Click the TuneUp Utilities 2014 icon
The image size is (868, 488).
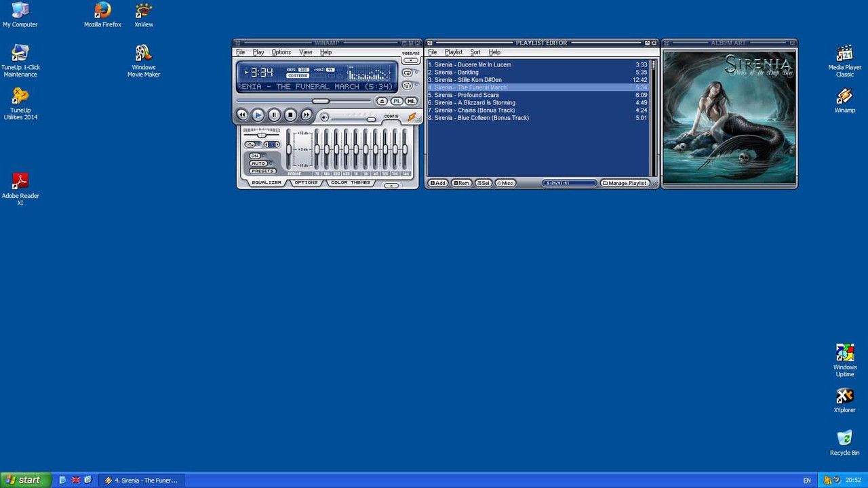pos(20,104)
